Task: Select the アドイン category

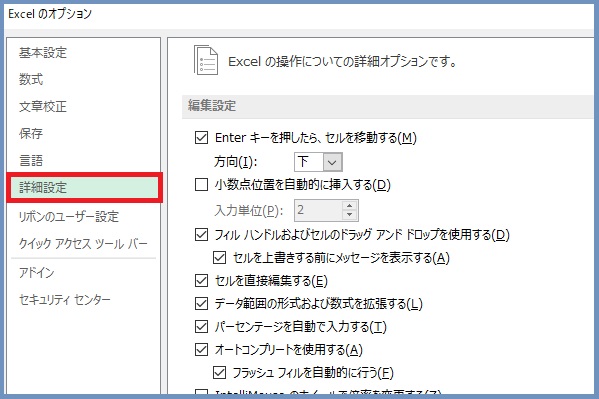Action: pos(37,272)
